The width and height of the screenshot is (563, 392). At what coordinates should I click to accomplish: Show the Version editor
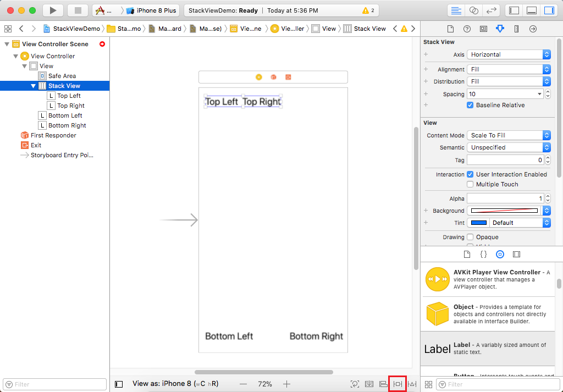tap(491, 10)
